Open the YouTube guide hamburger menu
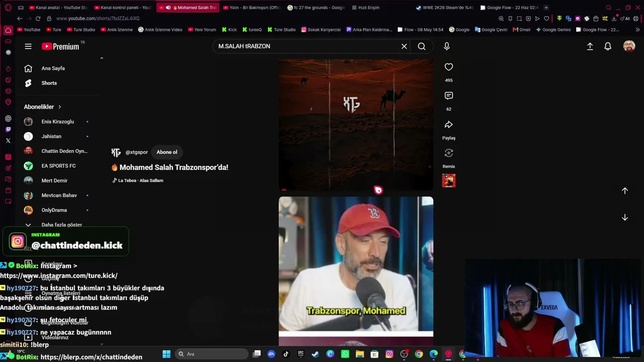 [28, 46]
